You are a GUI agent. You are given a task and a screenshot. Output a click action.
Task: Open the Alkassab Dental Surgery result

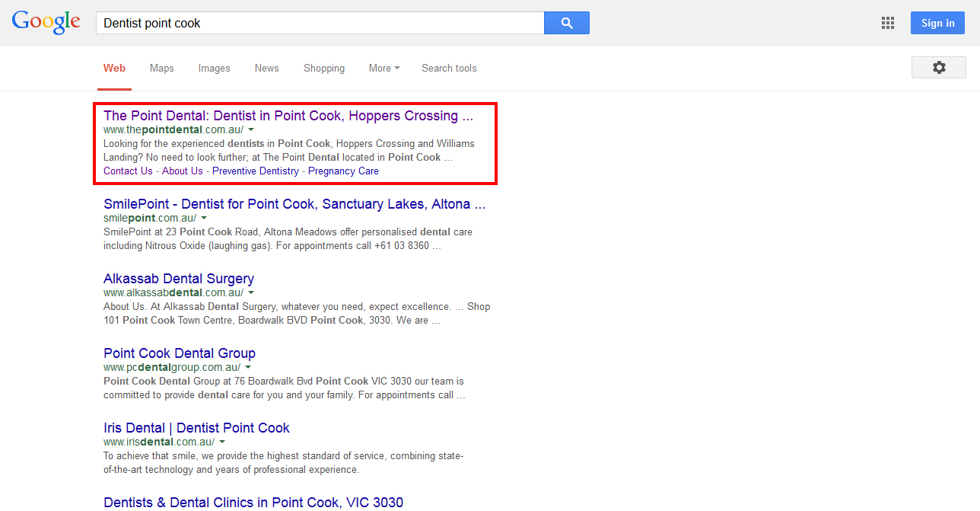[x=179, y=279]
